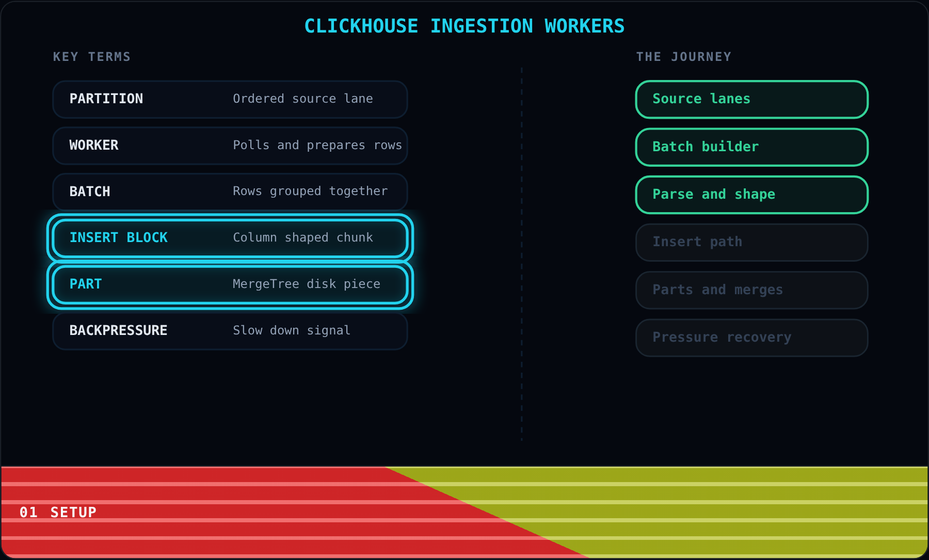Click the PART MergeTree disk piece card

click(230, 284)
